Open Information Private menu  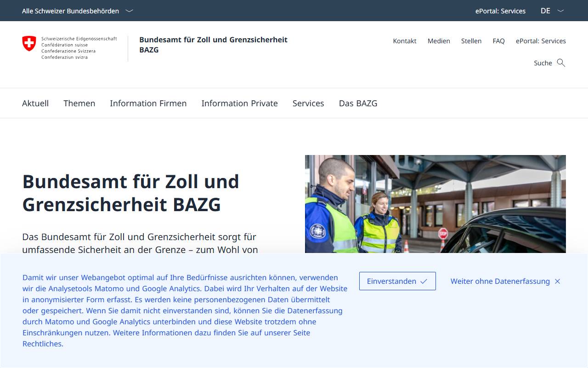coord(240,103)
